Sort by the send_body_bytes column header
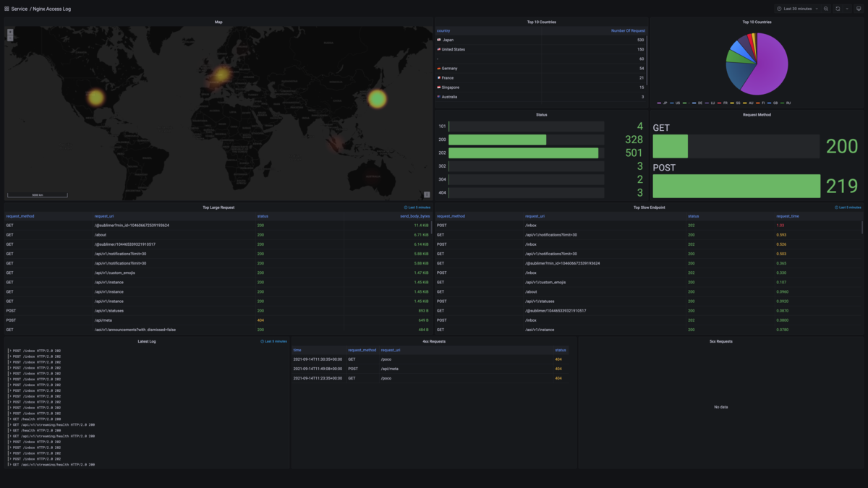The image size is (868, 488). pyautogui.click(x=415, y=216)
